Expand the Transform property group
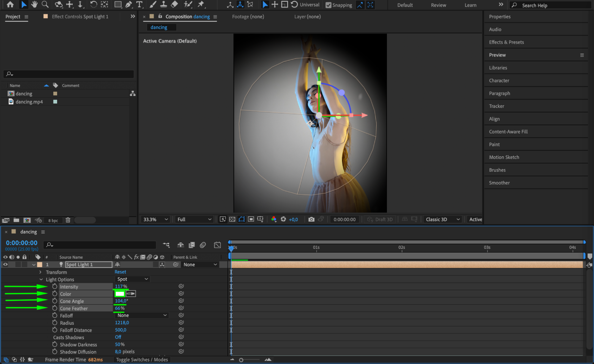594x364 pixels. [x=40, y=272]
